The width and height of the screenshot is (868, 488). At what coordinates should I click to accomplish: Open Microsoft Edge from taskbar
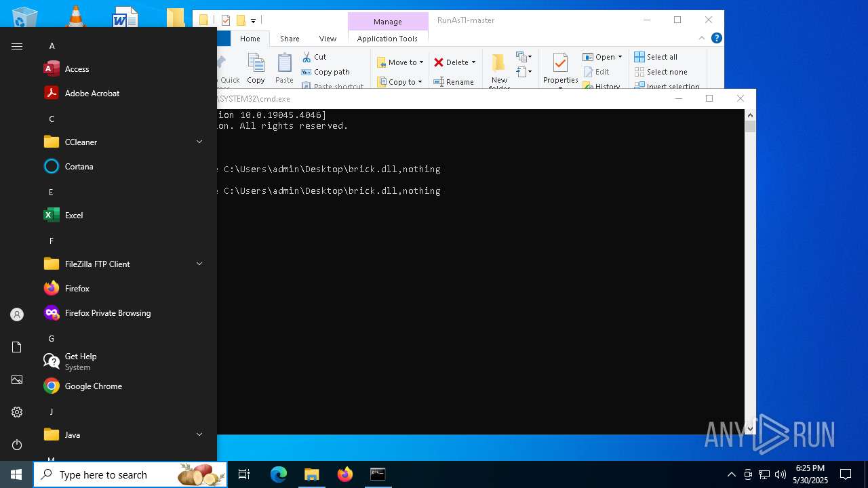click(279, 474)
